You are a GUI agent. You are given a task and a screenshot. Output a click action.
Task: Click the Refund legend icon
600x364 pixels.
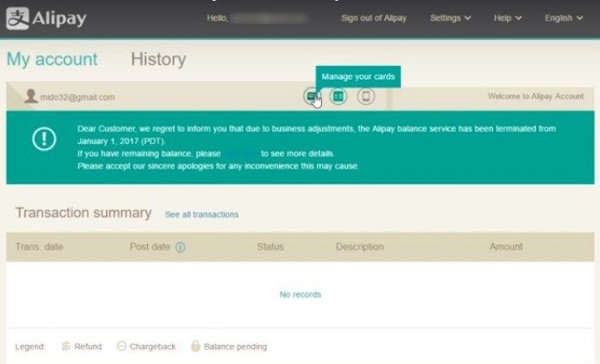coord(66,347)
